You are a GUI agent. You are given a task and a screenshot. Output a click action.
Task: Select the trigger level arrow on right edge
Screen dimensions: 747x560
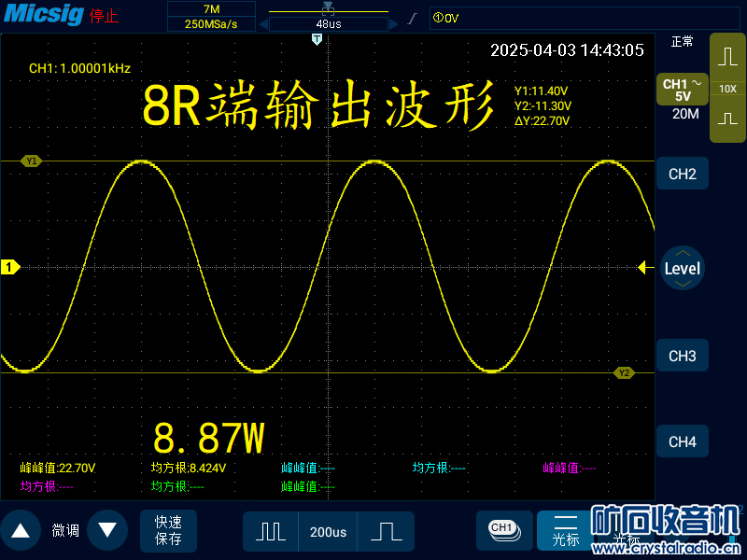645,267
